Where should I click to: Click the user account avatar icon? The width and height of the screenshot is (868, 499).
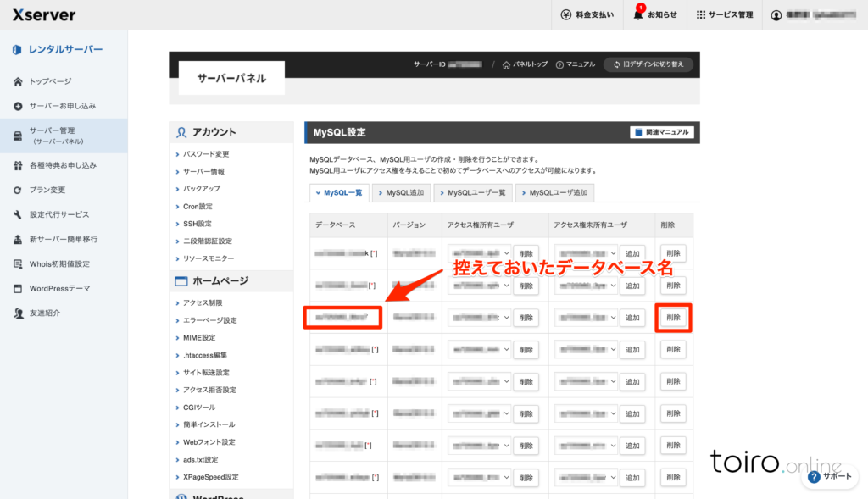pos(776,14)
